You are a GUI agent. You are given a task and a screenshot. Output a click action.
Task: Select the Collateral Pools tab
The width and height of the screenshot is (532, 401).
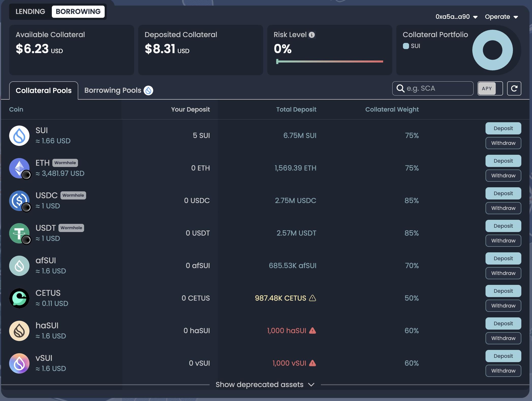tap(44, 90)
